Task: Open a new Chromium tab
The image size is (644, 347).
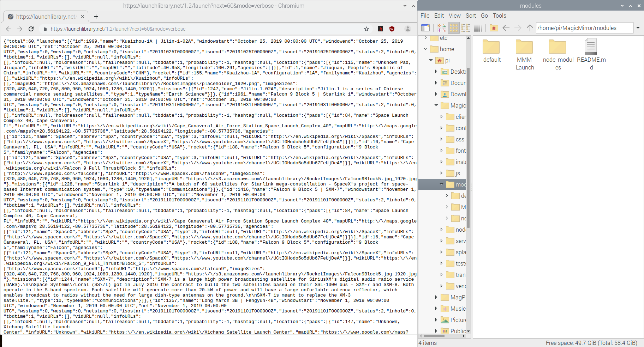Action: tap(96, 17)
